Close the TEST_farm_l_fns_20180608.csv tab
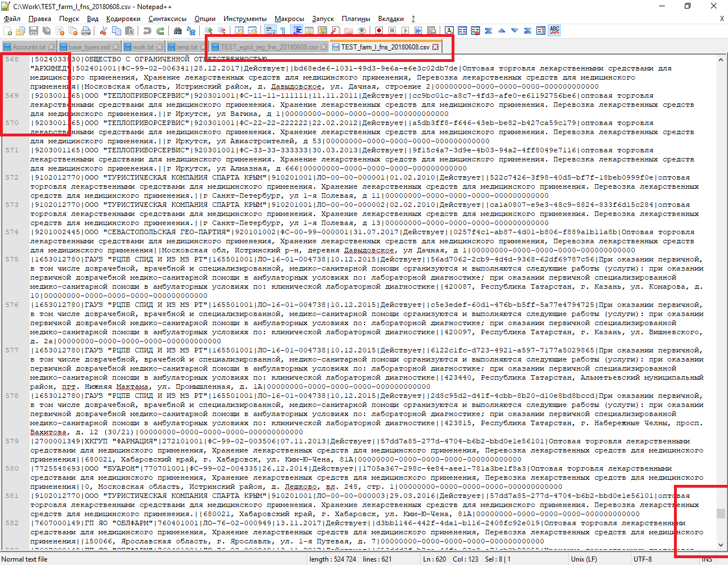 click(x=436, y=47)
